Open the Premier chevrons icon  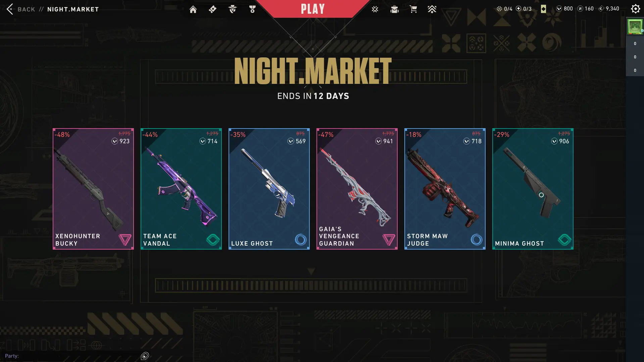tap(432, 9)
